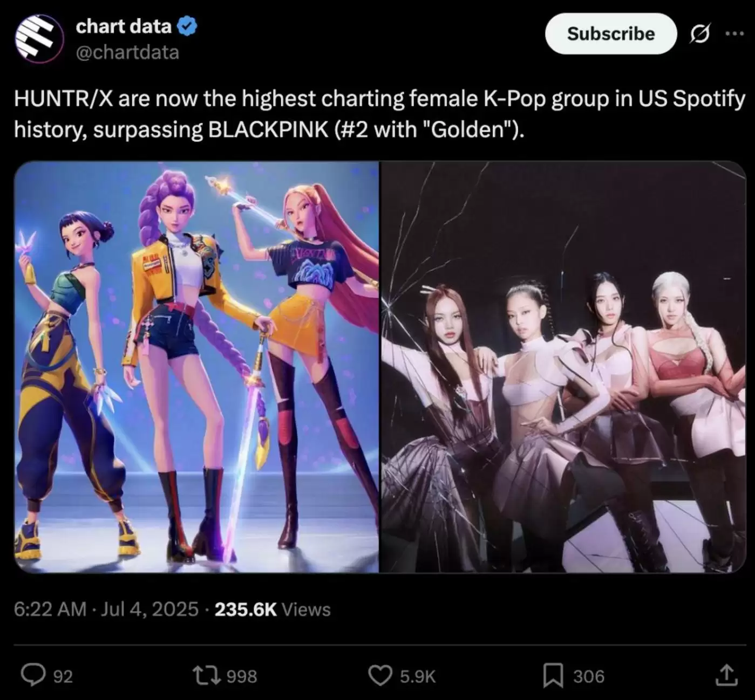Open the right group photo image
Screen dimensions: 755x700
tap(563, 367)
